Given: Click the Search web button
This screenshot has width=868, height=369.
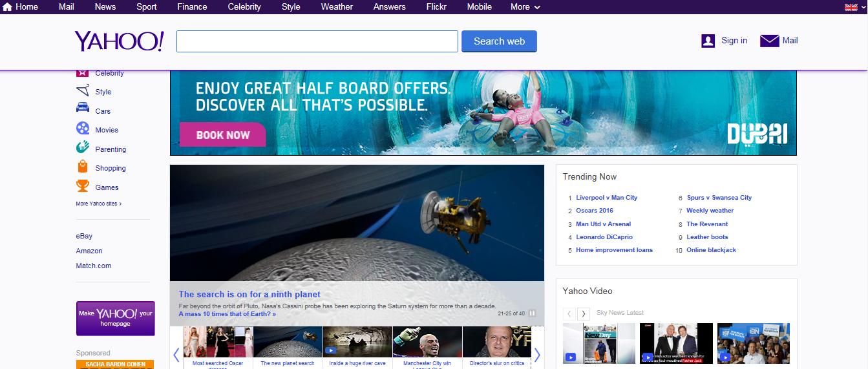Looking at the screenshot, I should (x=499, y=41).
